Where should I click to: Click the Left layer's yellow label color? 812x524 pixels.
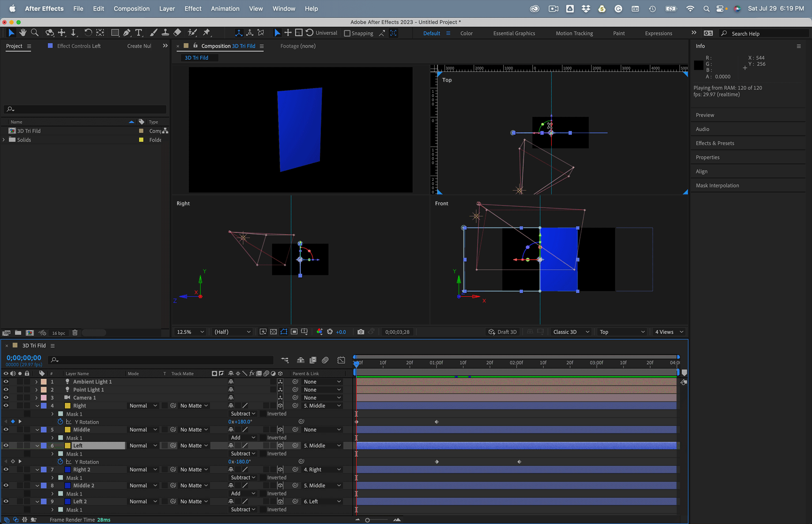68,446
